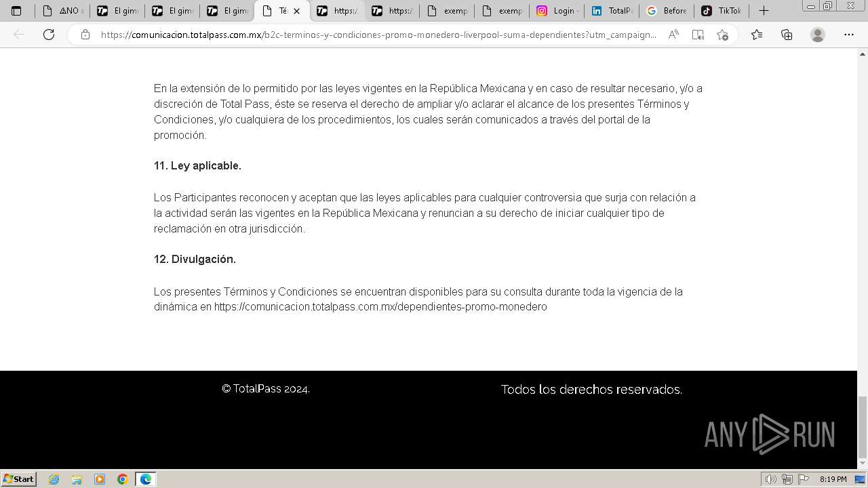Click the address bar URL

(x=378, y=35)
